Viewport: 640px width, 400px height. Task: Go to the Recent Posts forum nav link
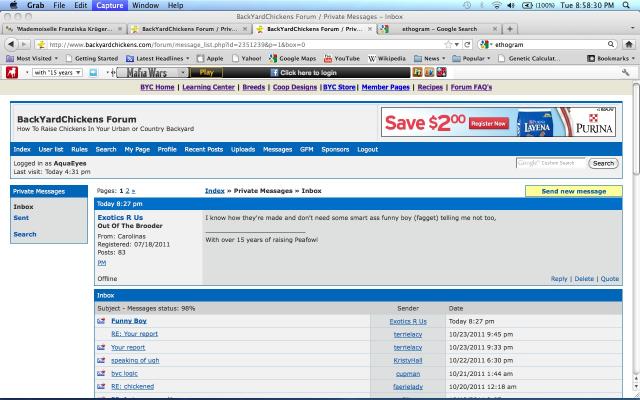[203, 149]
